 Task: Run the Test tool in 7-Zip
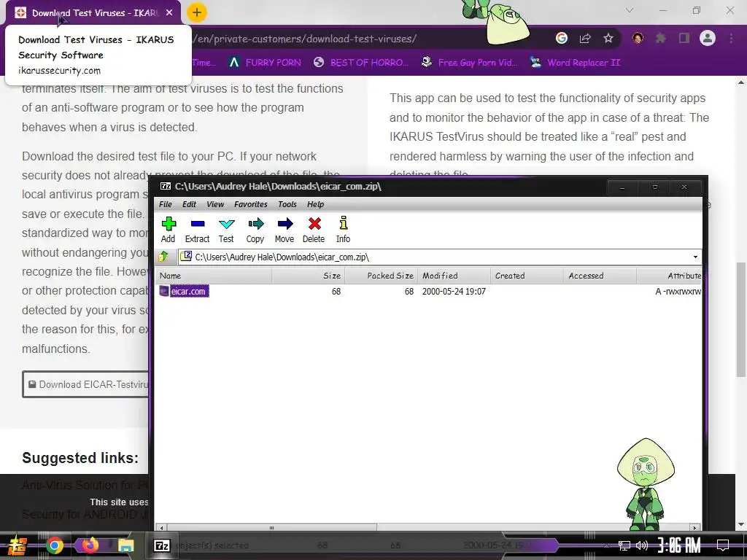pos(226,230)
